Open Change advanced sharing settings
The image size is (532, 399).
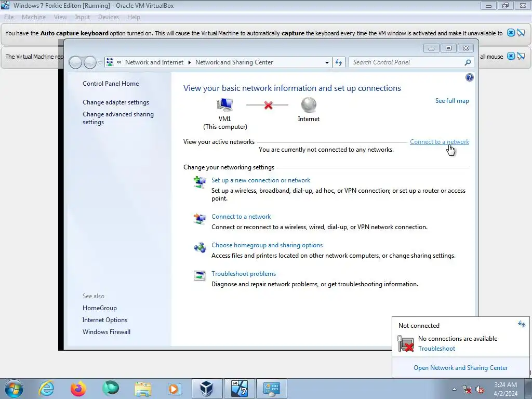(x=118, y=118)
